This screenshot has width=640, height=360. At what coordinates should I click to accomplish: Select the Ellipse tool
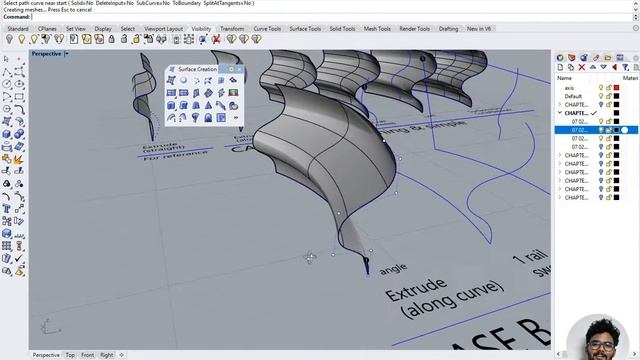coord(19,84)
